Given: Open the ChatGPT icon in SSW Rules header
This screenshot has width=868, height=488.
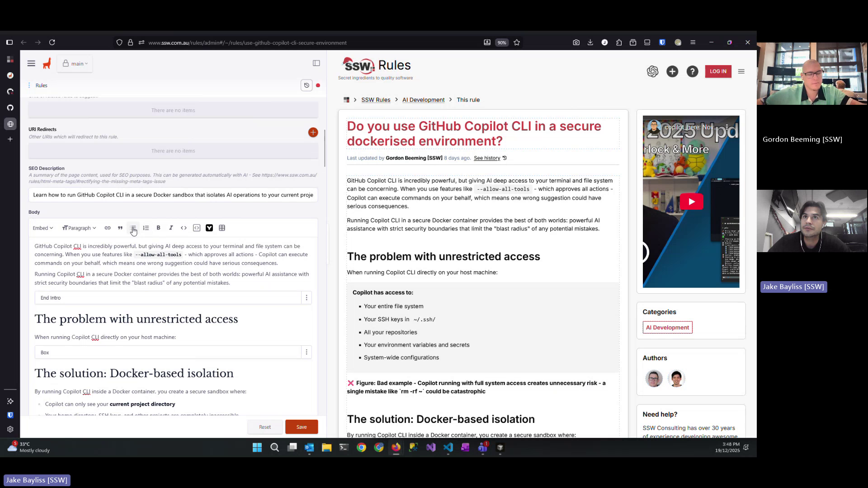Looking at the screenshot, I should pyautogui.click(x=652, y=71).
